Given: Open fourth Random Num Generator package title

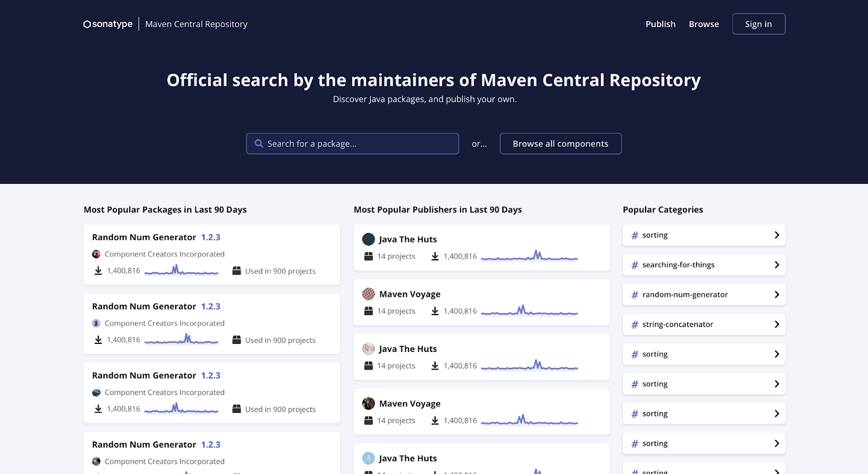Looking at the screenshot, I should 144,445.
